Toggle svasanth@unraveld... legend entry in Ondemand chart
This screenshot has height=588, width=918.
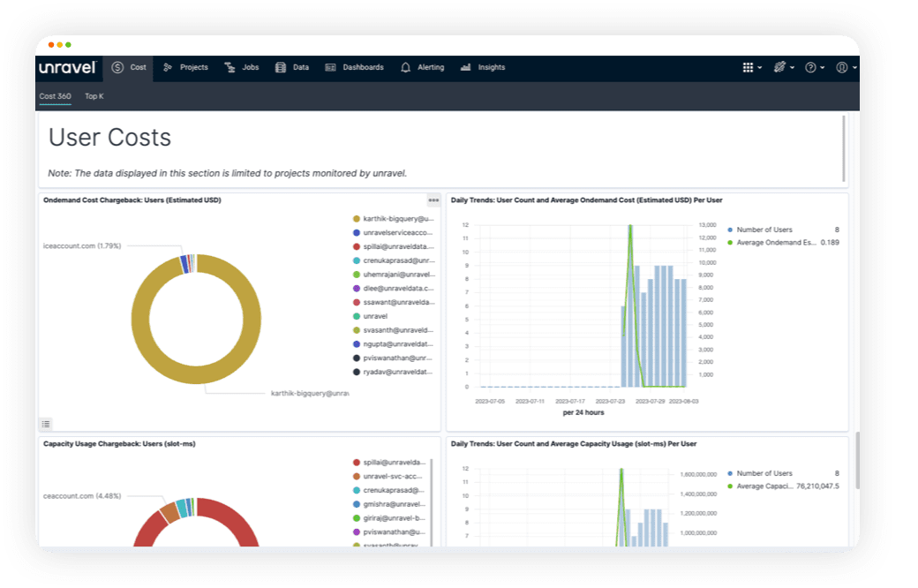click(394, 330)
